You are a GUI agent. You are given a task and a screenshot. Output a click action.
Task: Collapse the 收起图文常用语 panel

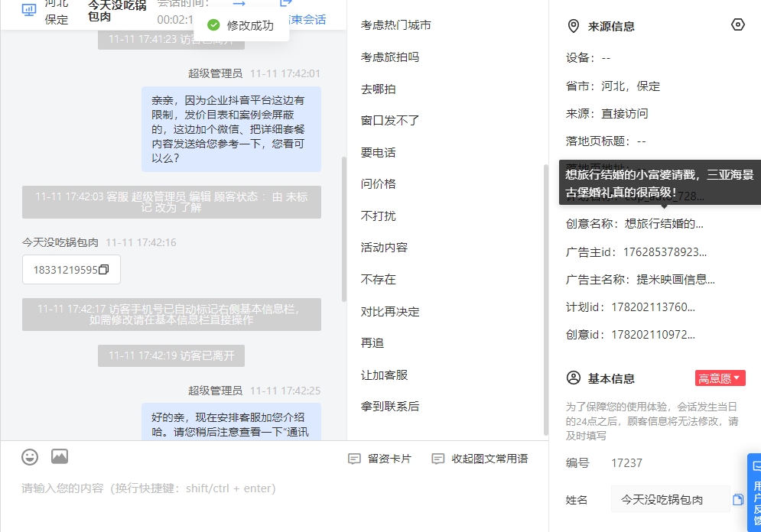[x=480, y=459]
